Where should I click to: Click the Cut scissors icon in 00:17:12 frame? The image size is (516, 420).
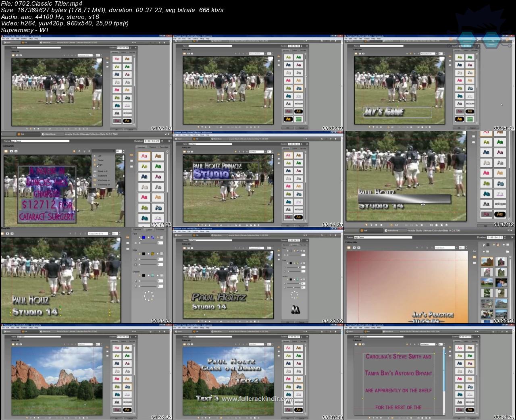point(431,225)
